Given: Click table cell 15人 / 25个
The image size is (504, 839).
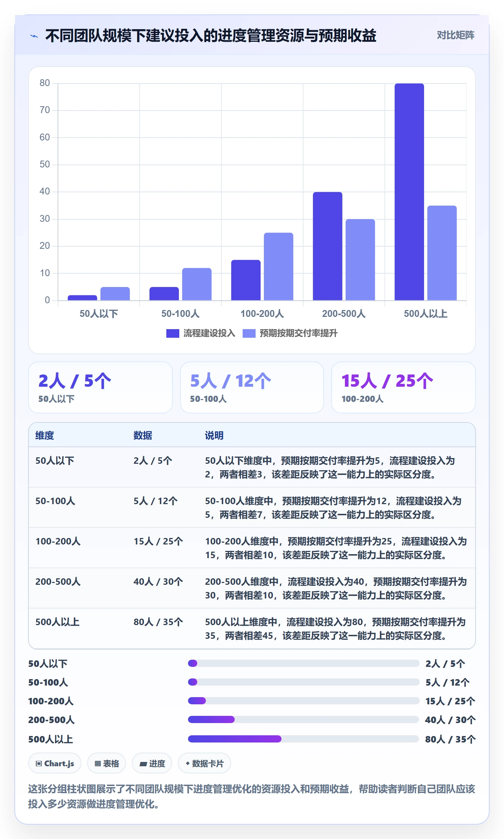Looking at the screenshot, I should (x=158, y=541).
